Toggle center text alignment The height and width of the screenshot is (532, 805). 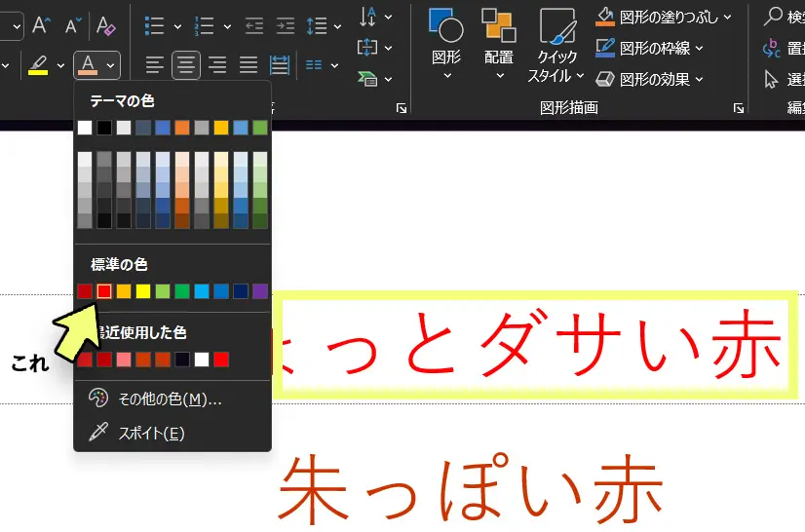pos(186,65)
